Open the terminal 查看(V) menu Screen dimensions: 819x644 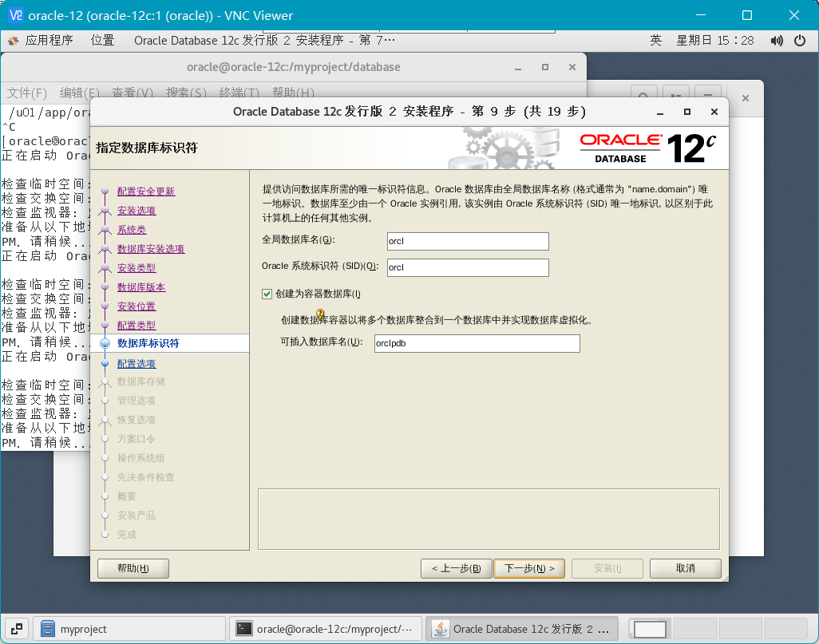click(x=133, y=93)
